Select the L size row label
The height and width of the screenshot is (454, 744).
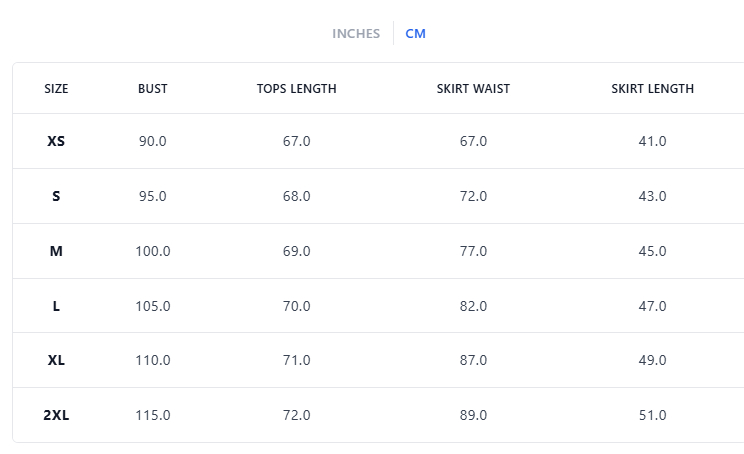[x=56, y=306]
